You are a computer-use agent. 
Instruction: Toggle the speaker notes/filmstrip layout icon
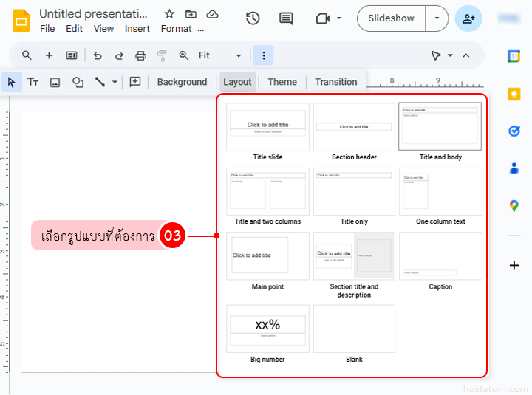pos(72,55)
